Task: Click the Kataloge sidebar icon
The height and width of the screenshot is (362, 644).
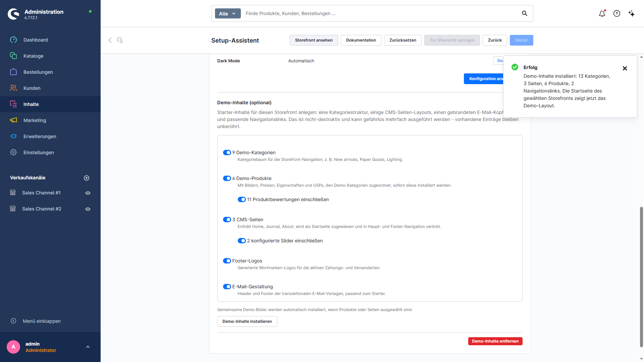Action: pyautogui.click(x=13, y=56)
